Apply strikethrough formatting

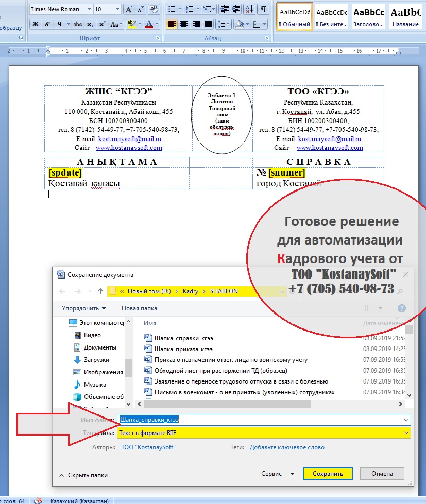77,24
